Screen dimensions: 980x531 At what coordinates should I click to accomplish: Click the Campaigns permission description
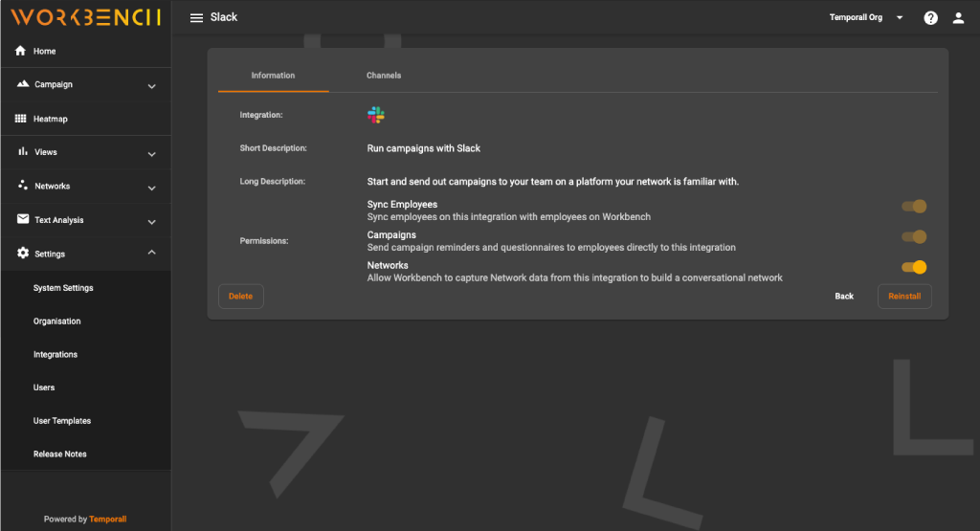551,248
